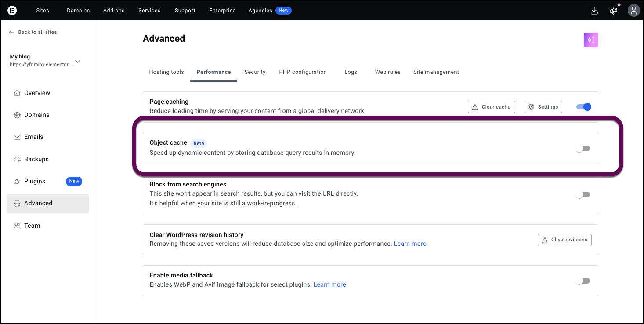
Task: Turn on Block from search engines
Action: (x=583, y=194)
